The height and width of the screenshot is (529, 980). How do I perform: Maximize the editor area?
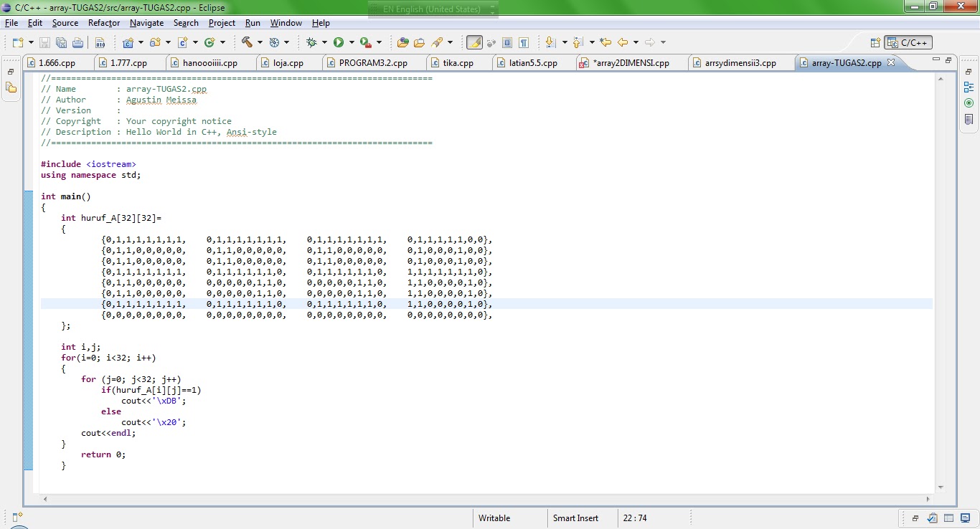click(948, 60)
